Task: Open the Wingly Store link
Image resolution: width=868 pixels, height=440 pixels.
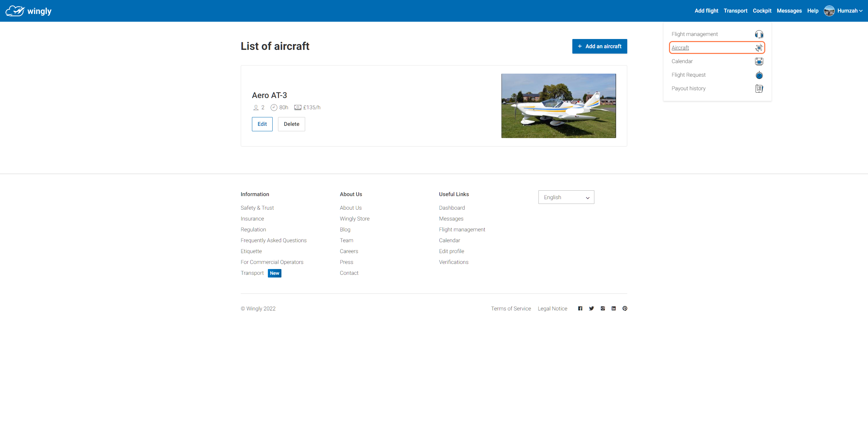Action: pyautogui.click(x=355, y=219)
